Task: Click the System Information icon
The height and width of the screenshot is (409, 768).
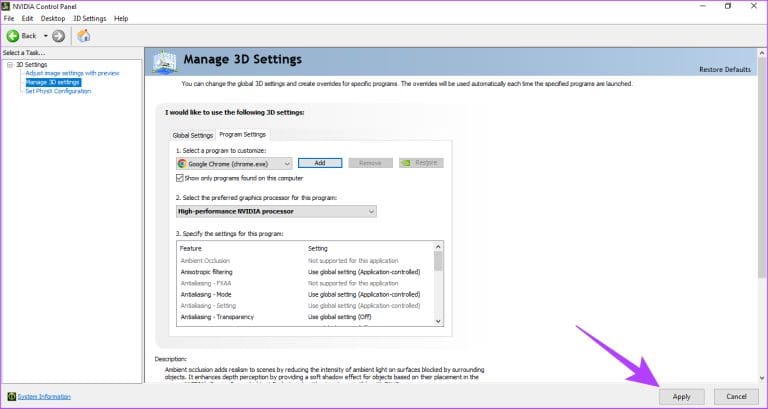Action: [11, 397]
